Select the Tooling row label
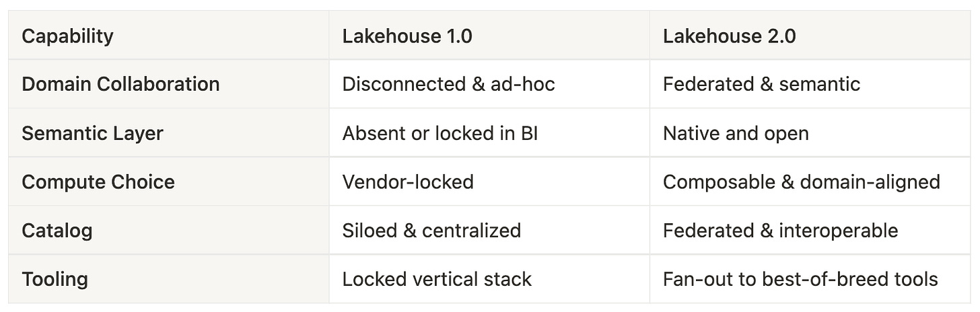 tap(55, 279)
